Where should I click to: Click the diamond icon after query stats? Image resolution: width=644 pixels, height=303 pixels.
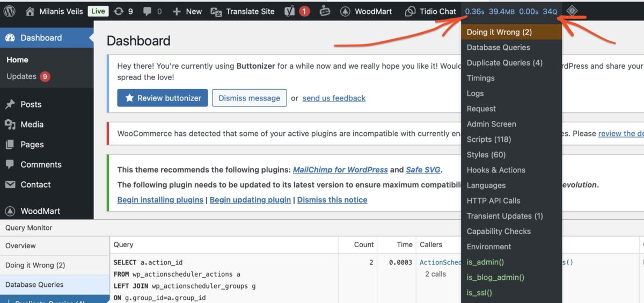572,11
